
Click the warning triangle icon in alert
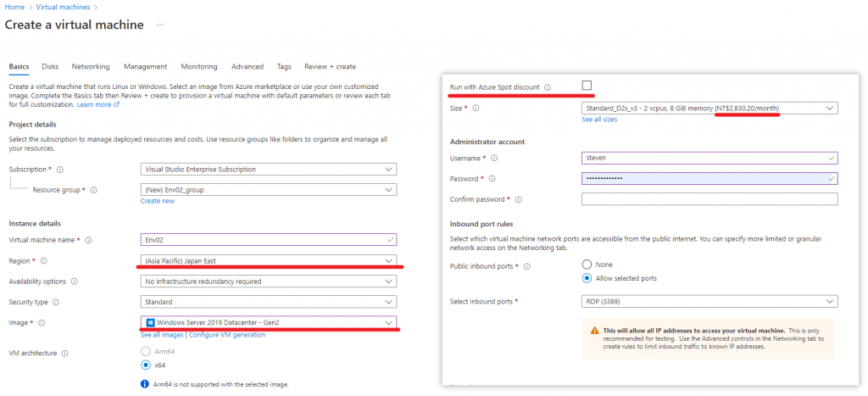tap(594, 330)
